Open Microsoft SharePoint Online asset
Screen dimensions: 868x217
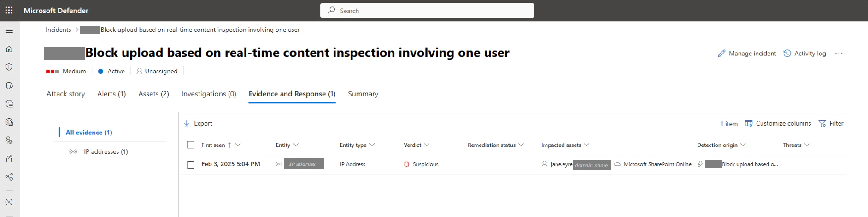click(657, 164)
